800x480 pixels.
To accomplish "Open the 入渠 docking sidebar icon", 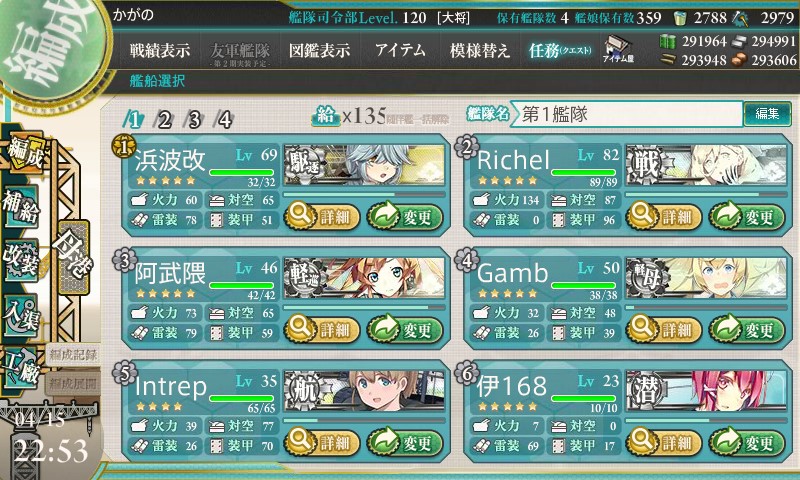I will (21, 315).
